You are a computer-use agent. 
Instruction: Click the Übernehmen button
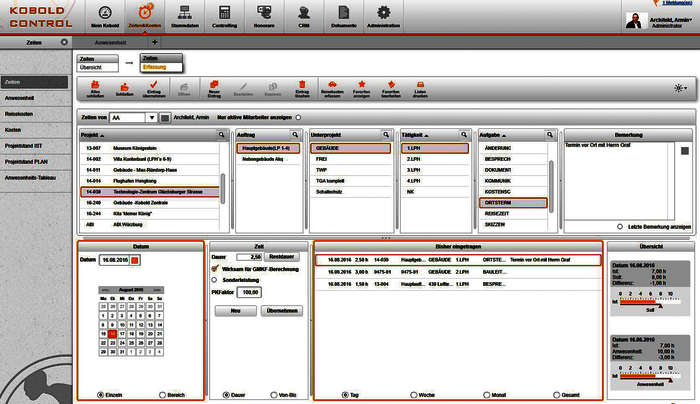[x=282, y=311]
